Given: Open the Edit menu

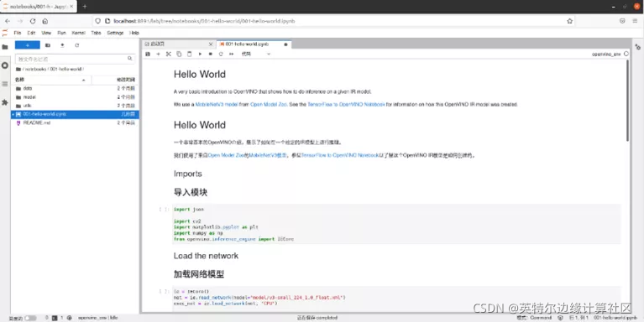Looking at the screenshot, I should click(x=31, y=33).
